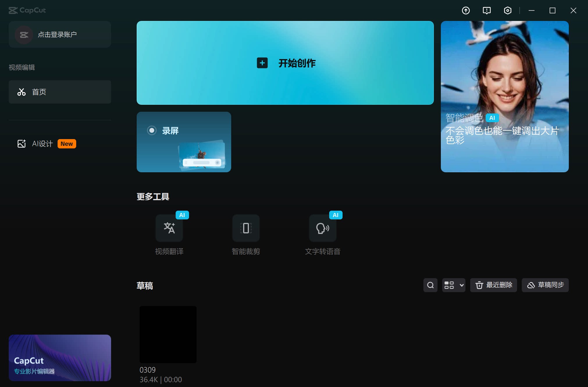Open the 0309 draft thumbnail
Image resolution: width=588 pixels, height=387 pixels.
(x=168, y=335)
